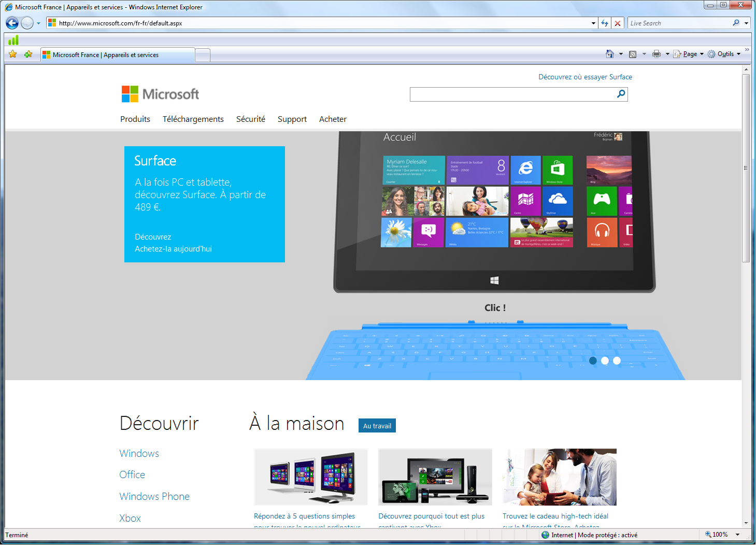
Task: Open a new blank tab
Action: tap(203, 55)
